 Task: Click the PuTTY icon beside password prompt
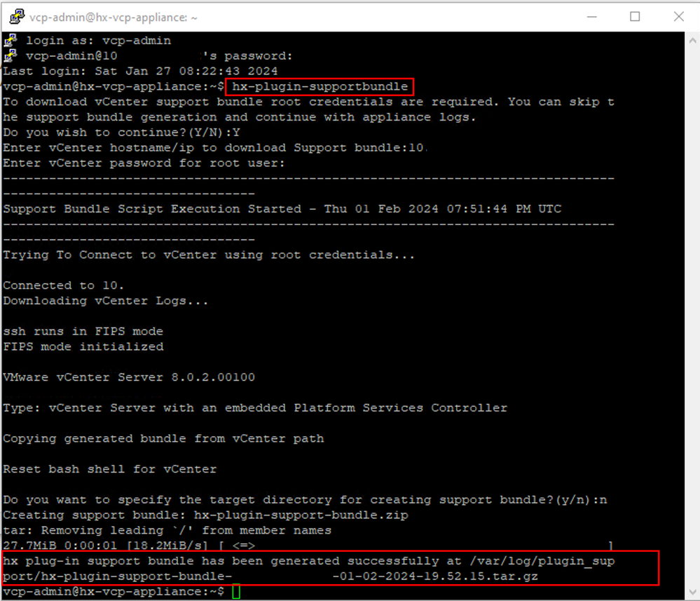coord(11,55)
